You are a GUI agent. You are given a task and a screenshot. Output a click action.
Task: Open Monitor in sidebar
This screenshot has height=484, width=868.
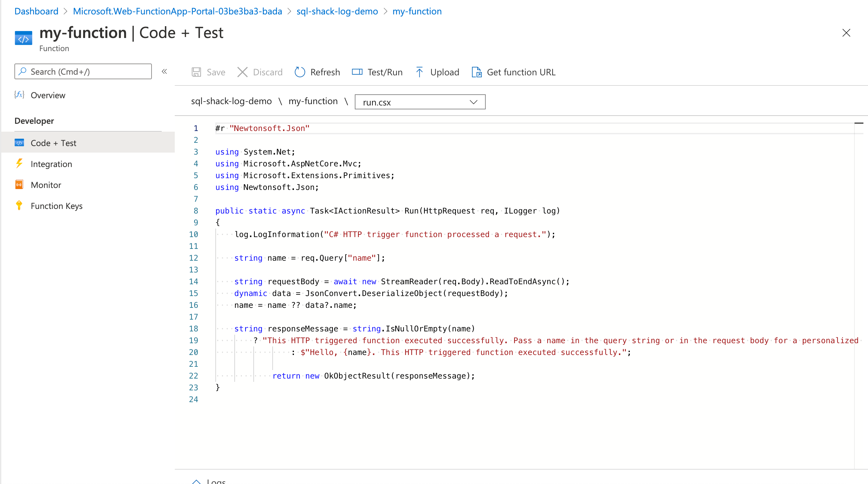click(x=46, y=185)
